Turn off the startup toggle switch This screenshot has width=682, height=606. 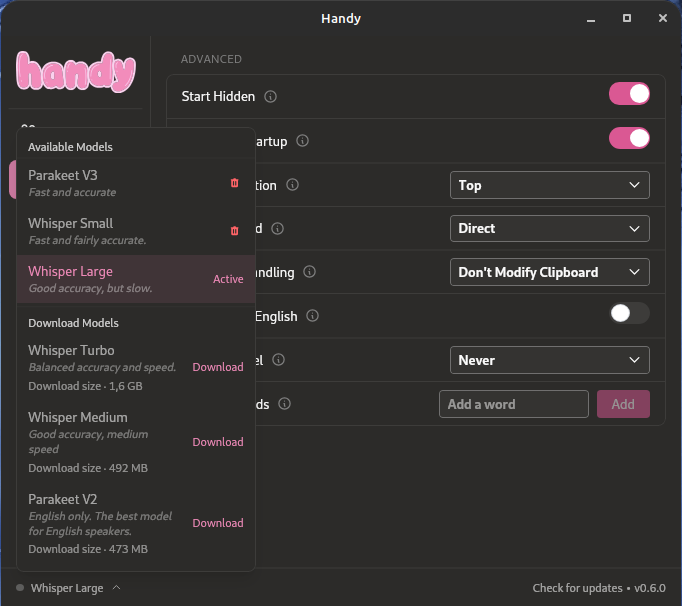pos(629,138)
